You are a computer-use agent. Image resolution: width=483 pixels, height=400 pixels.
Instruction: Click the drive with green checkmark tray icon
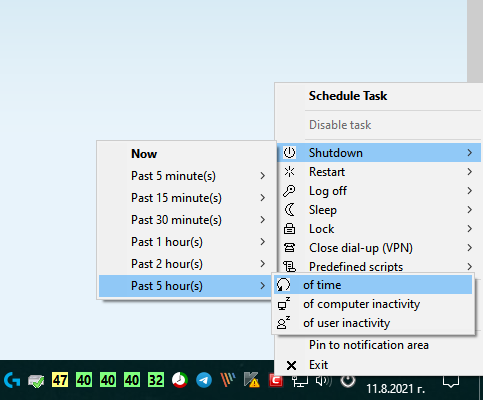[x=36, y=380]
